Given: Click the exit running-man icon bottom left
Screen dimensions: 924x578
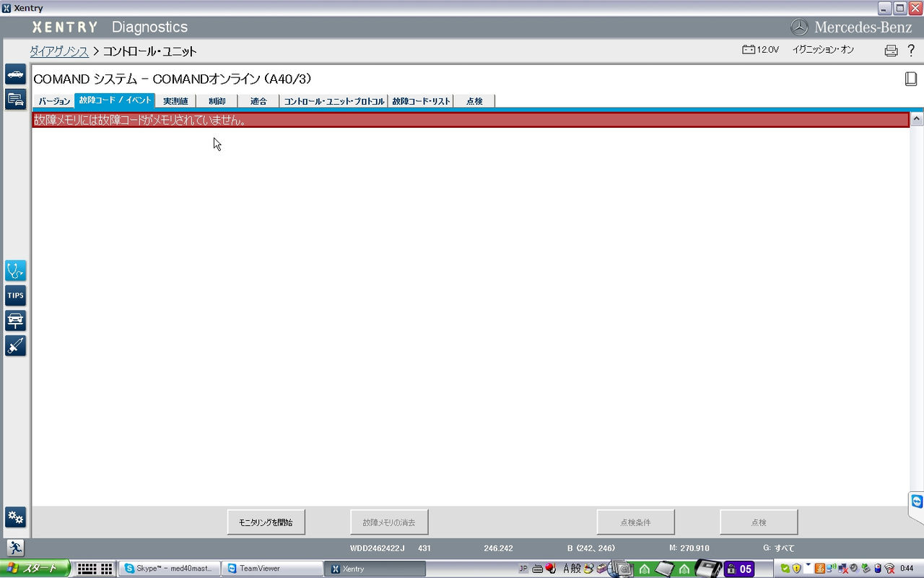Looking at the screenshot, I should click(15, 547).
